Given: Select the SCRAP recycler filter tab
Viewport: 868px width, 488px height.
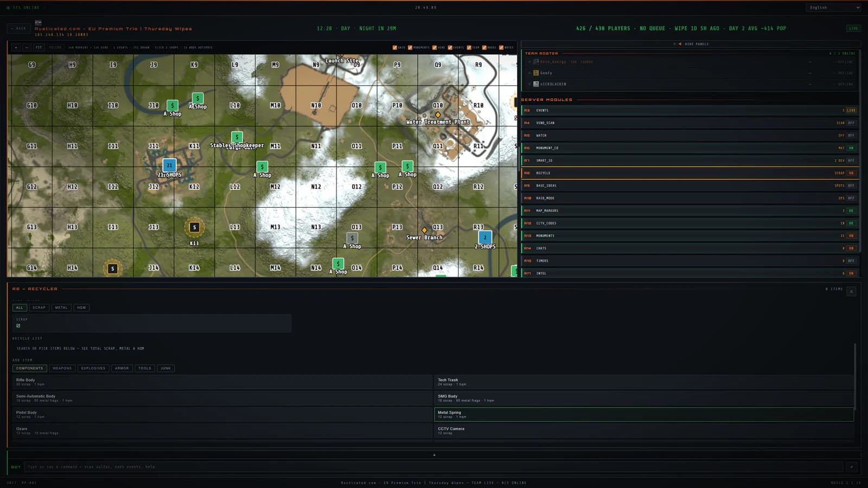Looking at the screenshot, I should click(x=39, y=307).
